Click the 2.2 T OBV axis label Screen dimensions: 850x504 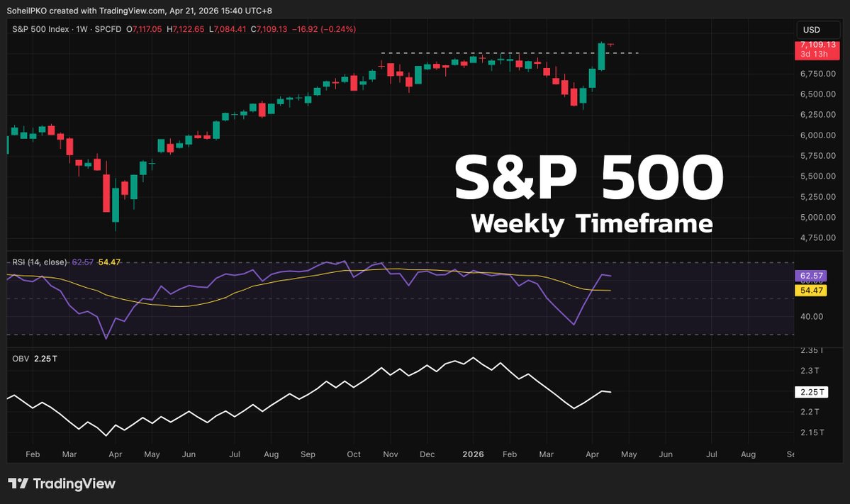tap(810, 412)
